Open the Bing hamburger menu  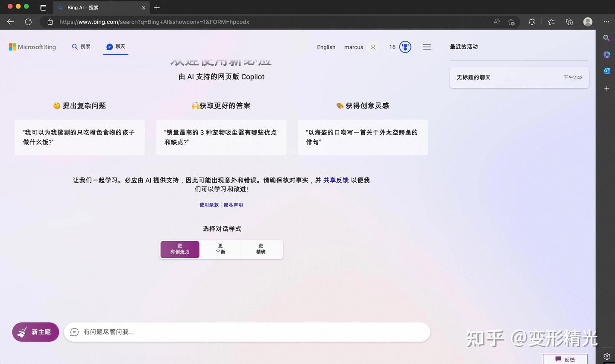coord(427,47)
